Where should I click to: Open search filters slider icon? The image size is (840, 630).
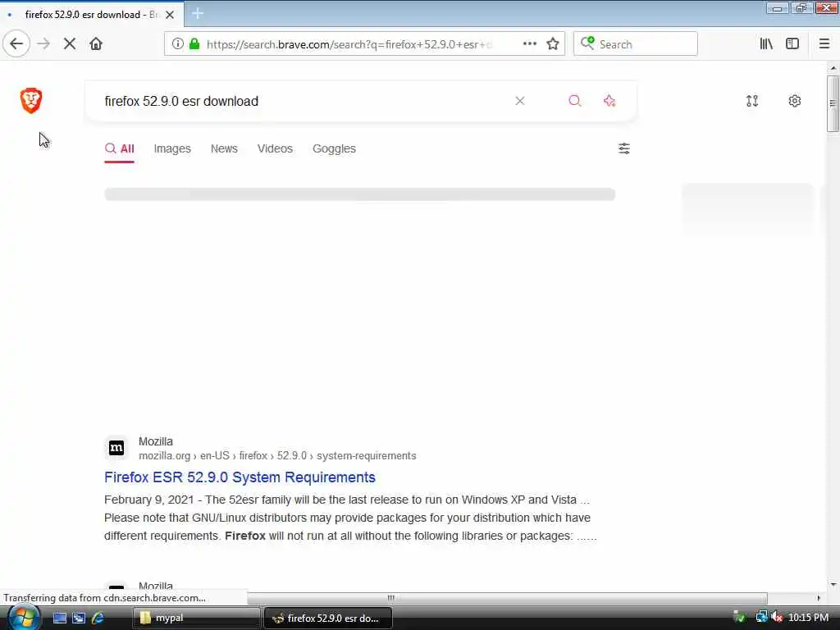[x=624, y=148]
